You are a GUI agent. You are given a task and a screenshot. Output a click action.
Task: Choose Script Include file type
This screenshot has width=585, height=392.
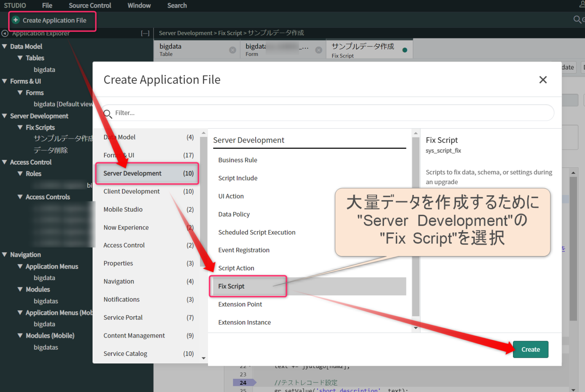pos(310,178)
